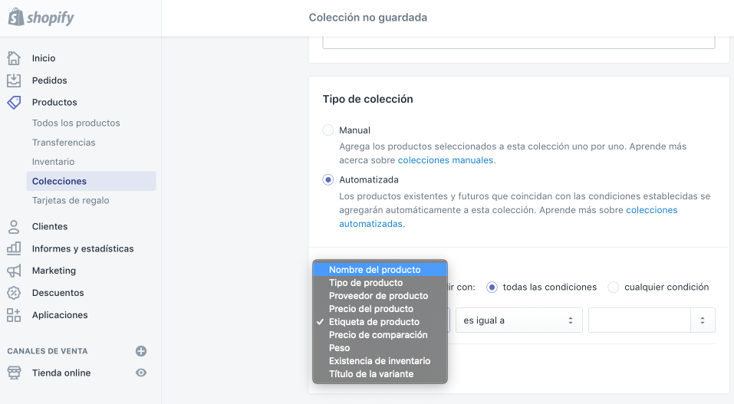Click the Shopify logo icon
This screenshot has width=734, height=404.
16,18
